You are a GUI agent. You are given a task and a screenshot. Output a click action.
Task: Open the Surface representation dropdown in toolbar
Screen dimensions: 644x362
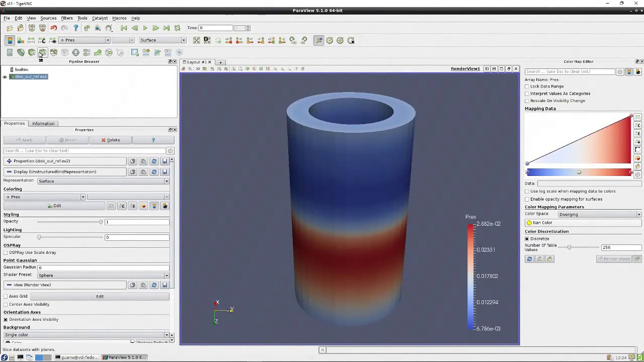tap(163, 40)
